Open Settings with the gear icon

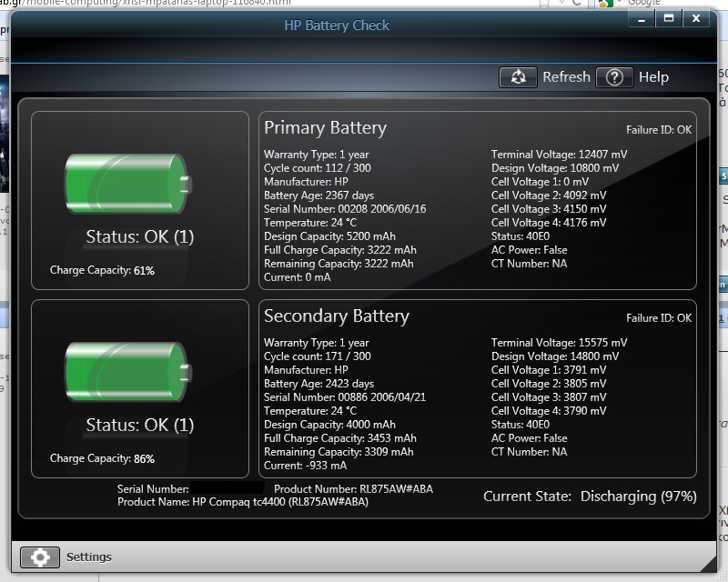pyautogui.click(x=40, y=557)
